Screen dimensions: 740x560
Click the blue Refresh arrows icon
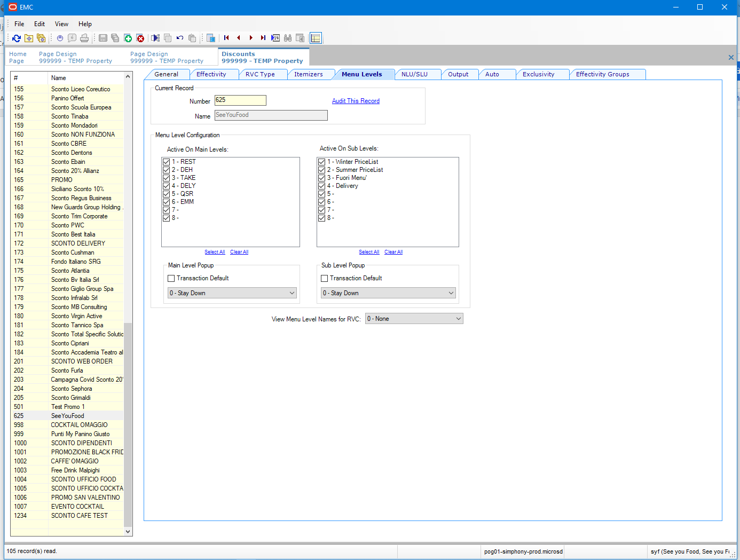(x=17, y=38)
